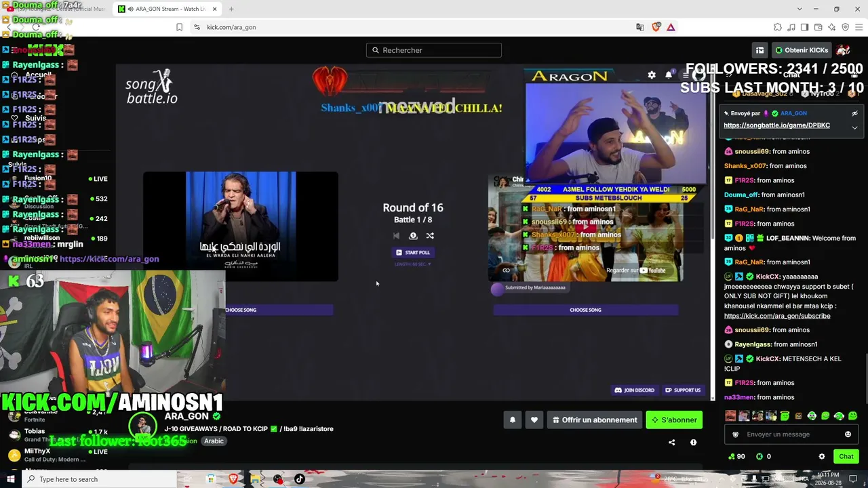Open the Windows Start menu
The image size is (868, 488).
(x=10, y=479)
